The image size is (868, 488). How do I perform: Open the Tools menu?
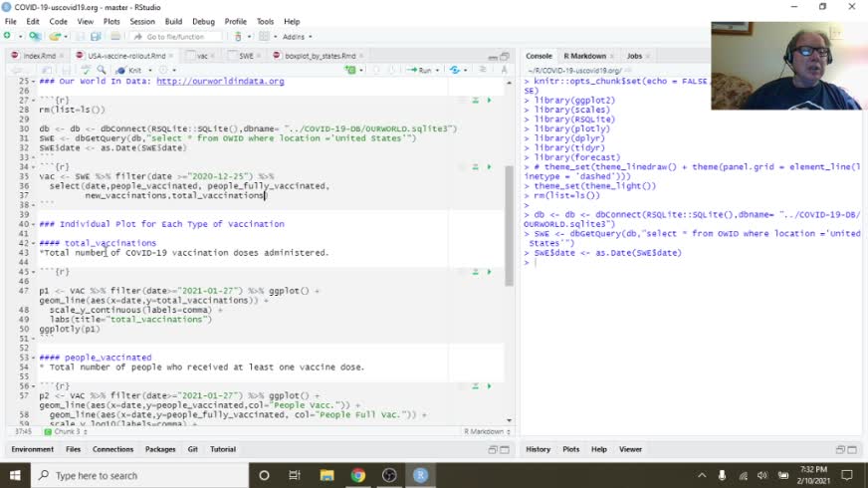pos(265,22)
